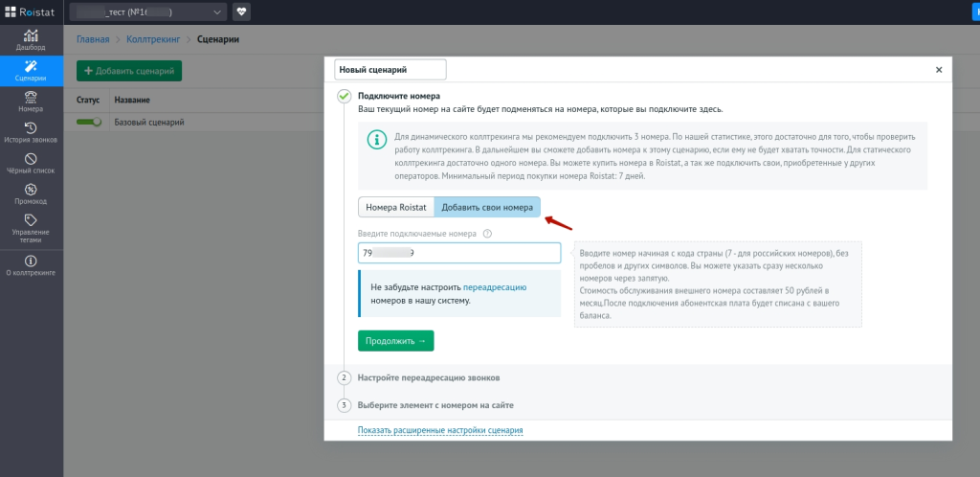
Task: Click the heart health icon in header
Action: (x=241, y=12)
